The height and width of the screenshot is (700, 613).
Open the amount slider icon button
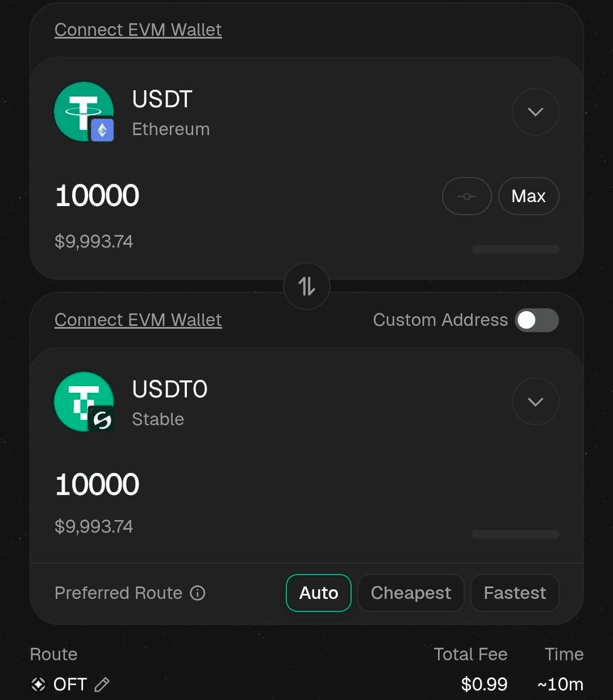coord(467,196)
